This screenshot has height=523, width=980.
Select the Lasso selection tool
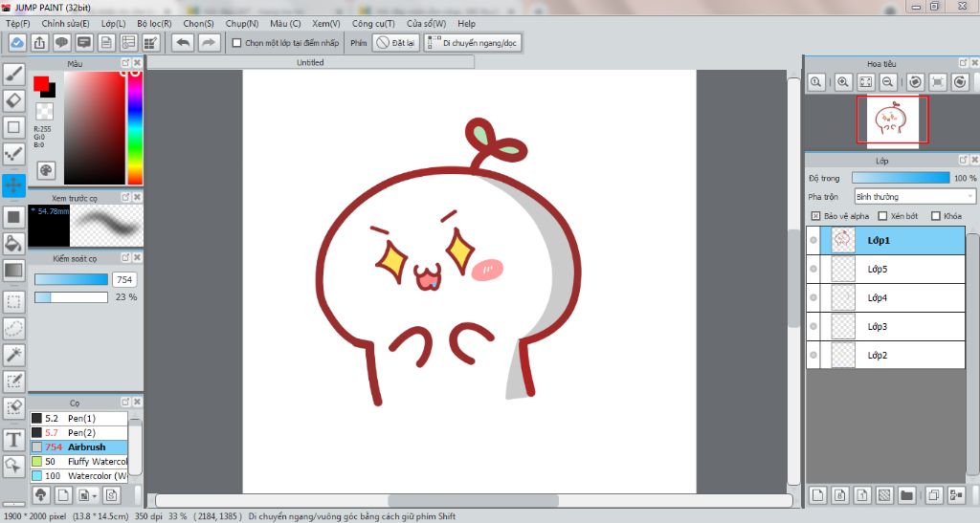(x=13, y=328)
